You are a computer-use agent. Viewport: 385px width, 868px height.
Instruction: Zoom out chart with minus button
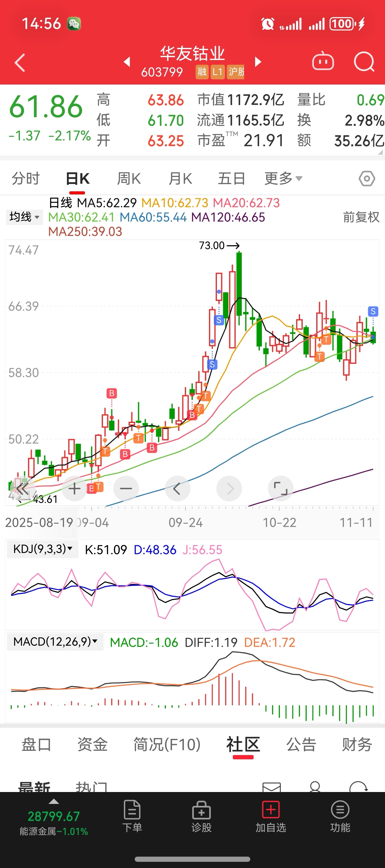click(126, 488)
